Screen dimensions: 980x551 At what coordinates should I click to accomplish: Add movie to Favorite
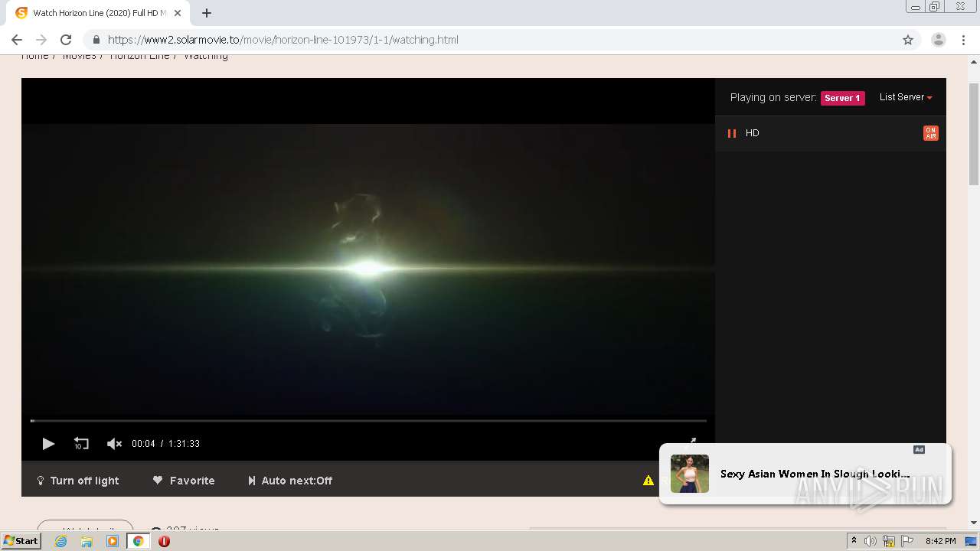(x=184, y=481)
